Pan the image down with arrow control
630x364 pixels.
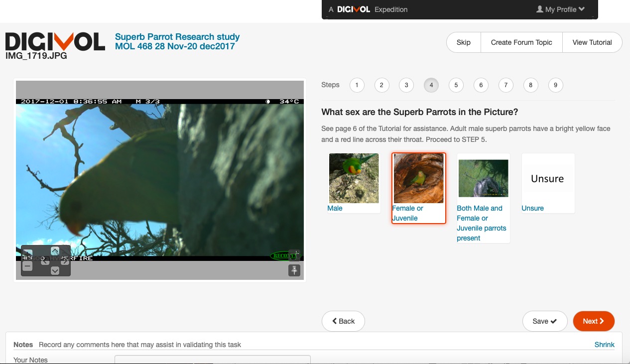pyautogui.click(x=55, y=270)
